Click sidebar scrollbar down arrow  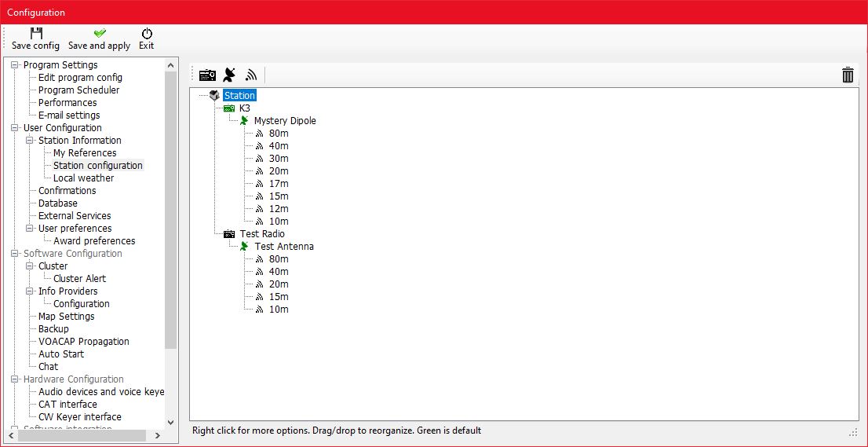(x=170, y=423)
